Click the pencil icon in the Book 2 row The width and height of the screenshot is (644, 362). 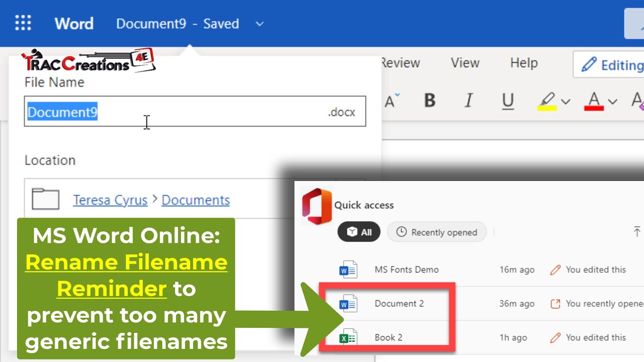point(555,338)
